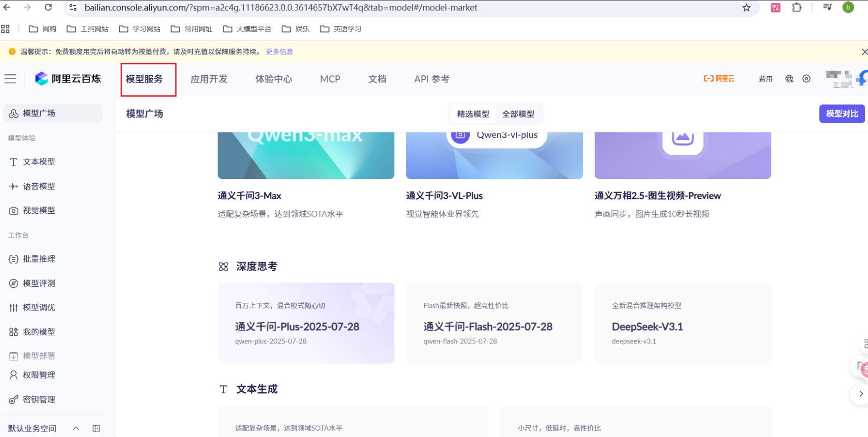Click qwen-plus-2025-07-28 model ID text
This screenshot has height=437, width=868.
tap(270, 341)
